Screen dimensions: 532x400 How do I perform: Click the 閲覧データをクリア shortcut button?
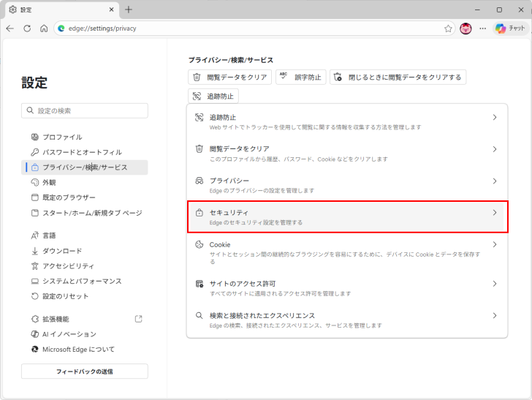[229, 77]
